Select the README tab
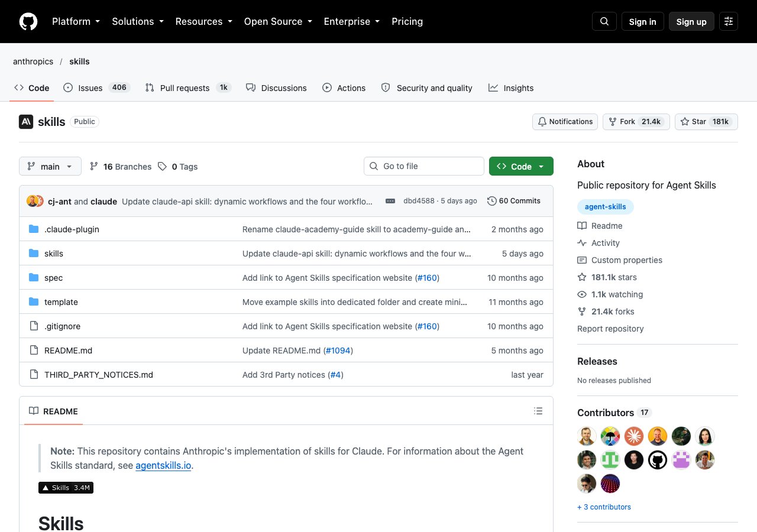The height and width of the screenshot is (532, 757). [x=53, y=411]
